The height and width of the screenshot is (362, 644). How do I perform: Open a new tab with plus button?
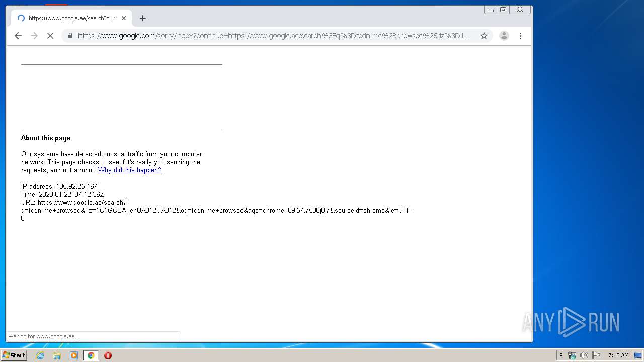pyautogui.click(x=143, y=18)
